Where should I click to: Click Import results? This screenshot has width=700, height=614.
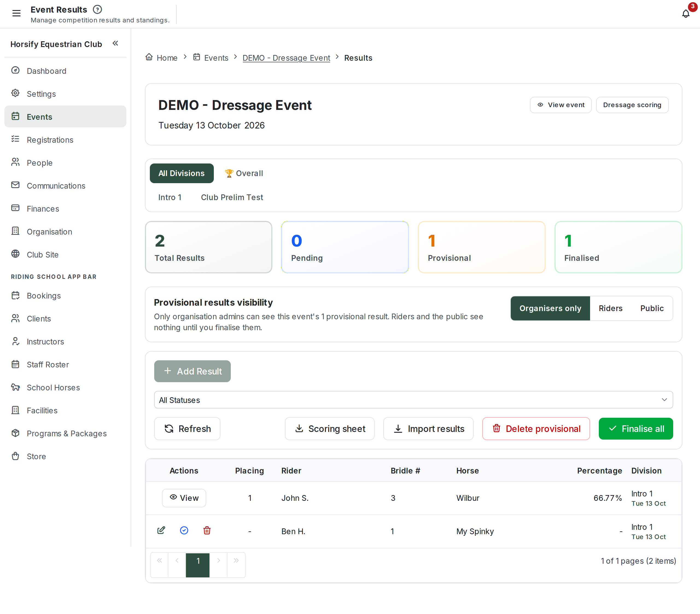(x=428, y=429)
